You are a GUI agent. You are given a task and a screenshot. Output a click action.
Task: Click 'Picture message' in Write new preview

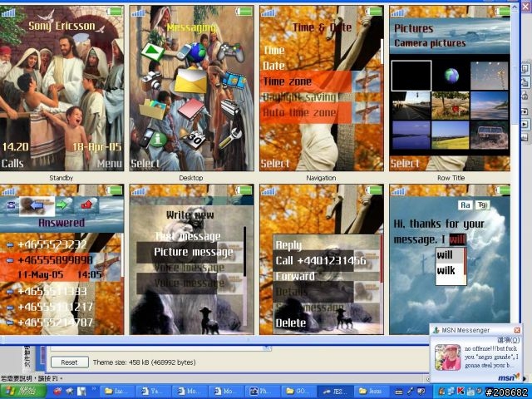point(194,252)
